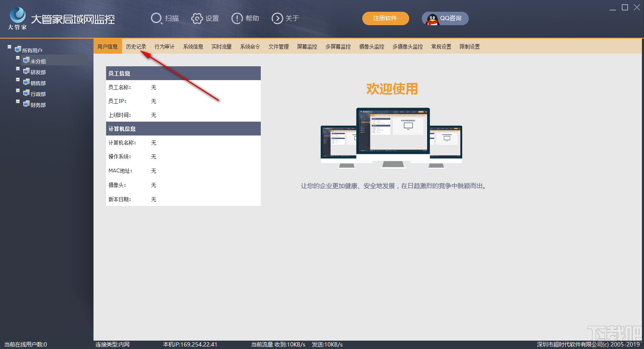Collapse the 未分组 tree node

pyautogui.click(x=18, y=57)
